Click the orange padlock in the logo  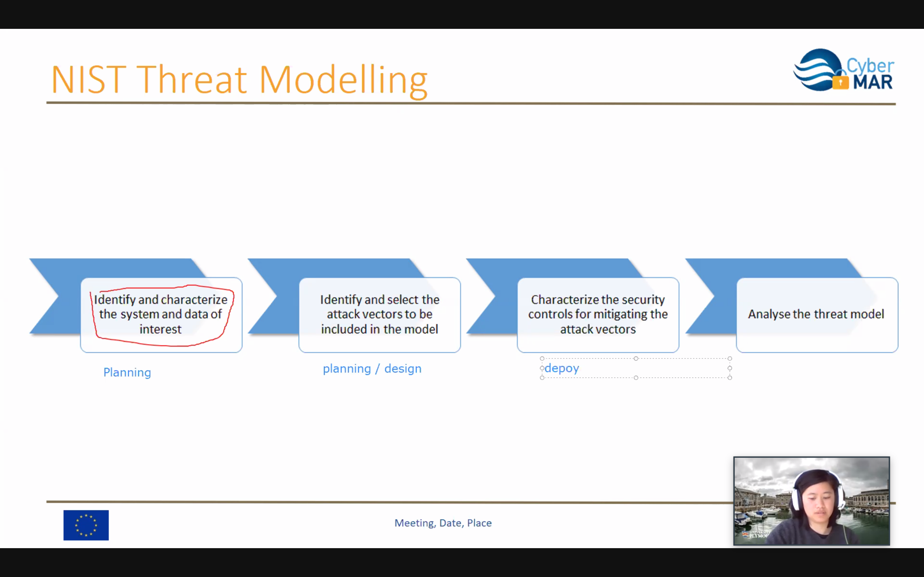tap(840, 82)
